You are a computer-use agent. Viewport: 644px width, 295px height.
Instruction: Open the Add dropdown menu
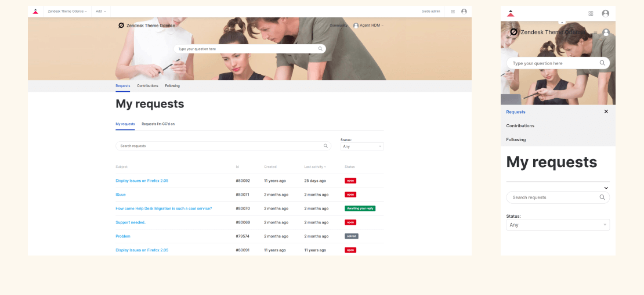[x=101, y=11]
